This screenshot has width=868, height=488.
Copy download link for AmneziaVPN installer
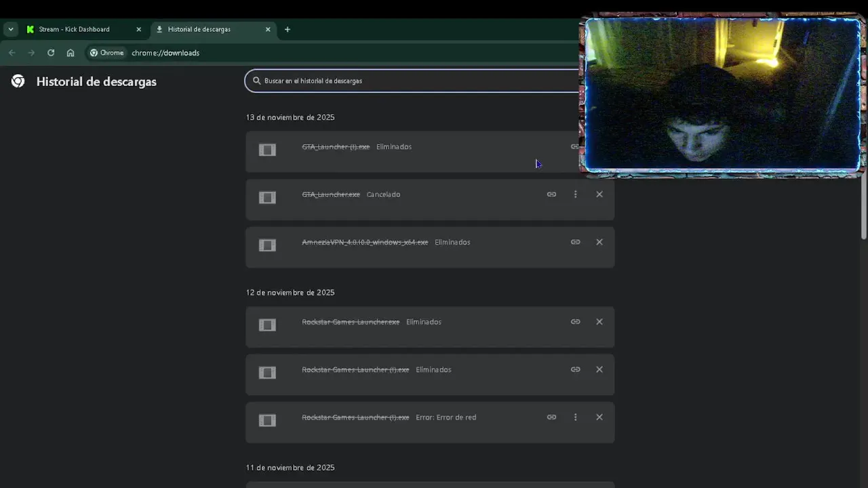pyautogui.click(x=575, y=242)
